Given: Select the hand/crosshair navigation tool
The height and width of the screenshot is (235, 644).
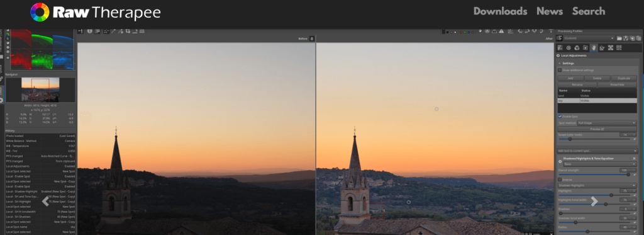Looking at the screenshot, I should point(106,31).
